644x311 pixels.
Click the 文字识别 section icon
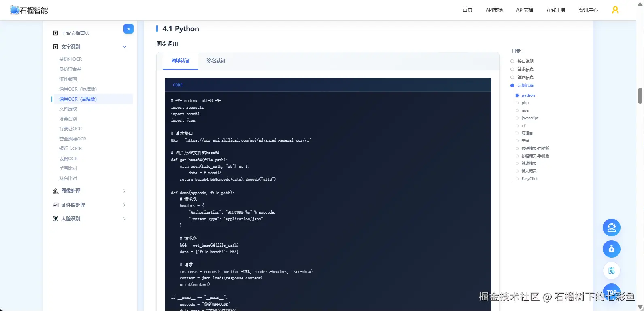(x=56, y=47)
